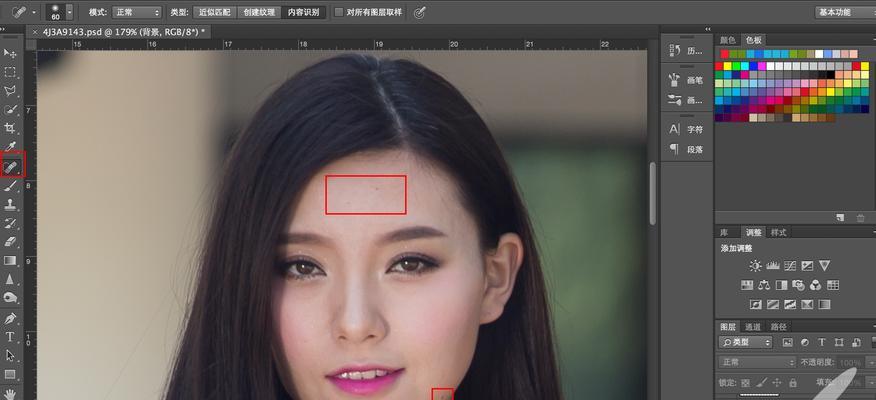
Task: Select the Pen tool
Action: (10, 318)
